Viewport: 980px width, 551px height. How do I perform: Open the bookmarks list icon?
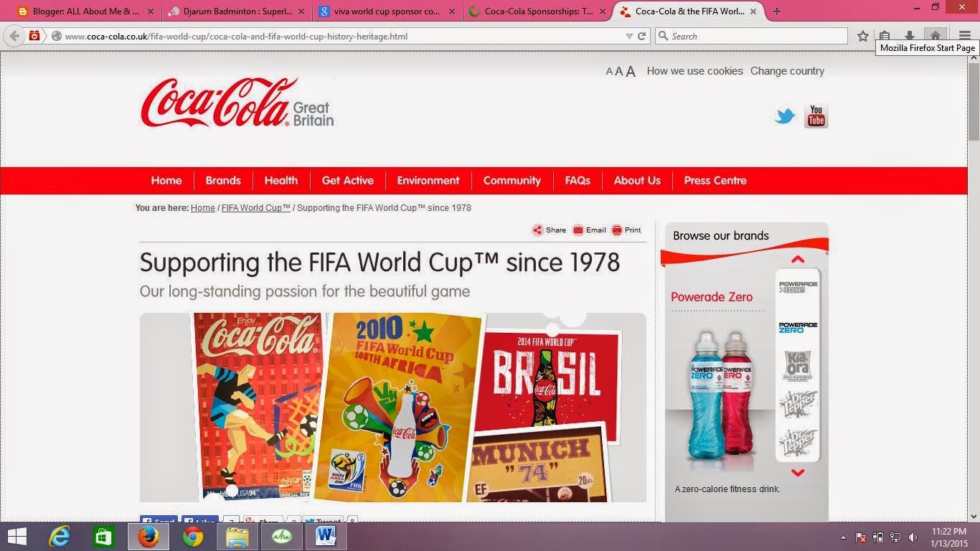coord(885,36)
